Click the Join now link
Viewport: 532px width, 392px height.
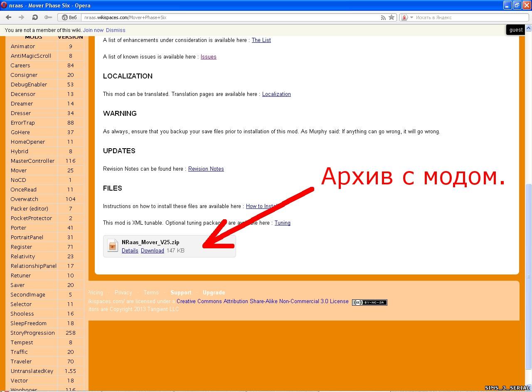tap(93, 30)
